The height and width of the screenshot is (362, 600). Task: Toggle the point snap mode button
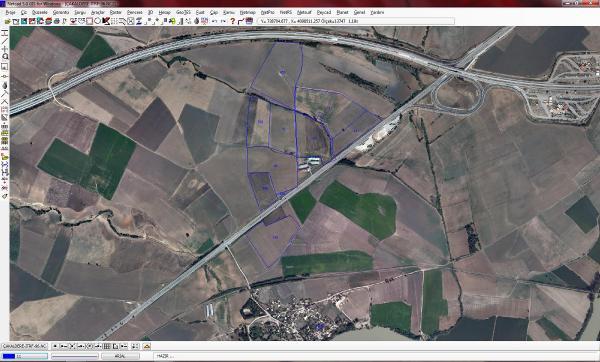[x=55, y=346]
